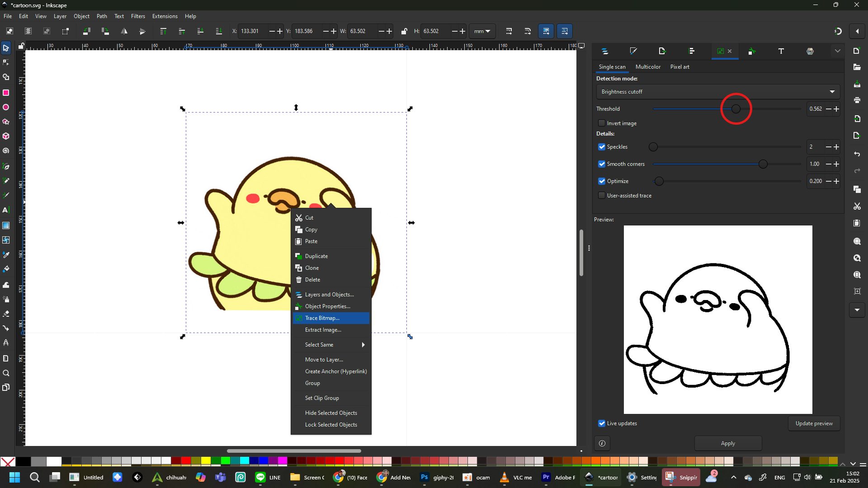
Task: Click Delete in context menu
Action: click(x=331, y=280)
